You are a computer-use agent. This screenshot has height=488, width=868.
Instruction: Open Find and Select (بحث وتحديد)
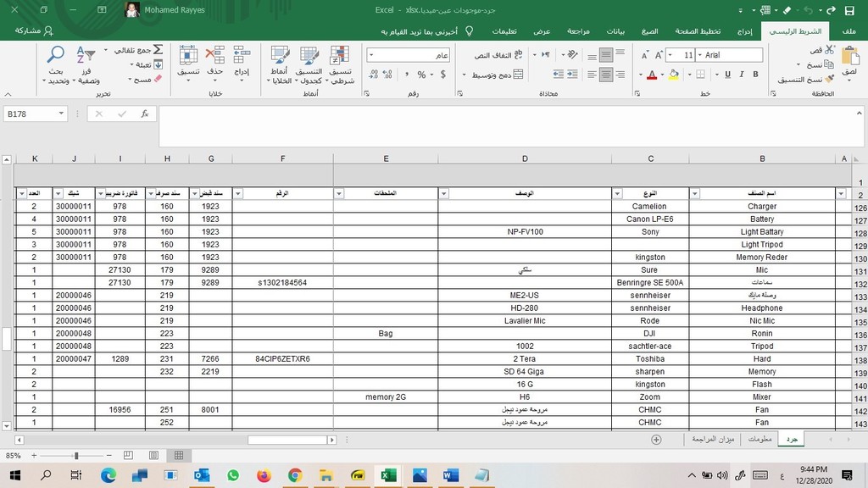(55, 65)
